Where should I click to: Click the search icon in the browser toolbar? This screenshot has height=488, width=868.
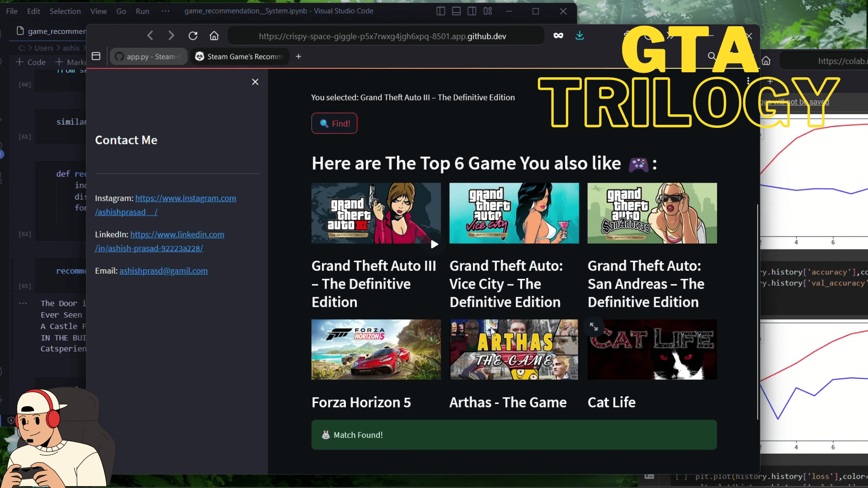point(712,56)
